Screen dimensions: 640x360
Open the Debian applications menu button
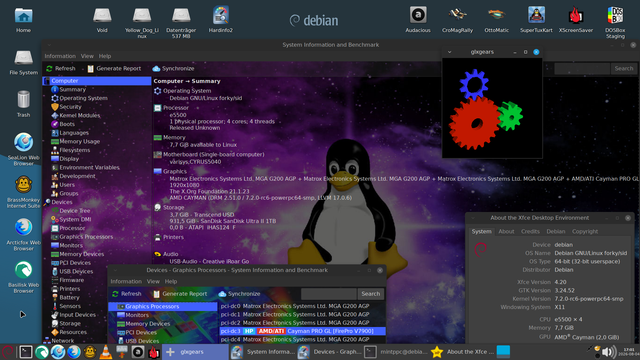click(x=8, y=352)
